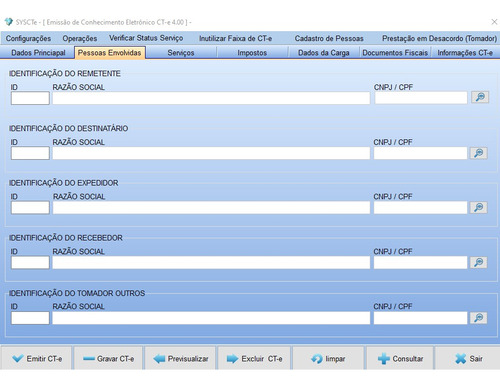
Task: Click the Remetente search magnifier icon
Action: [x=480, y=97]
